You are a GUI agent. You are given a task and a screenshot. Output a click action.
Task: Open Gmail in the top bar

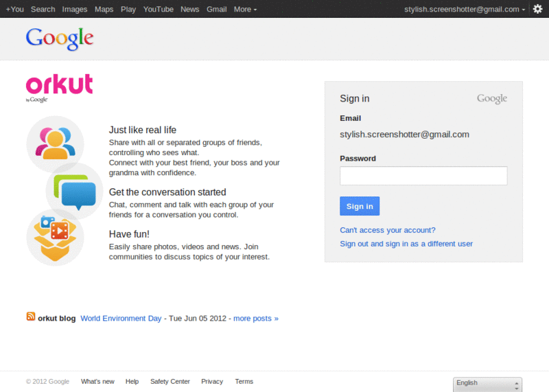pyautogui.click(x=216, y=10)
